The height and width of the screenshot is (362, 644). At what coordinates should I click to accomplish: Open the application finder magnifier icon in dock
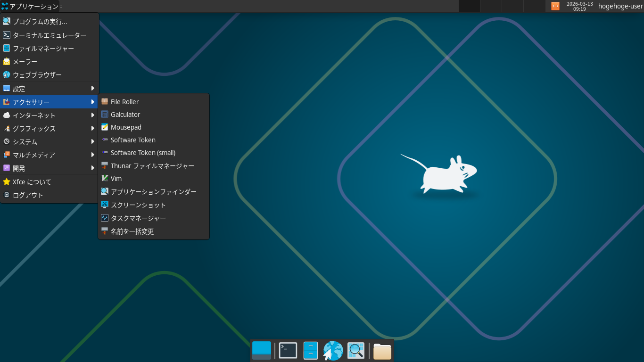coord(355,350)
